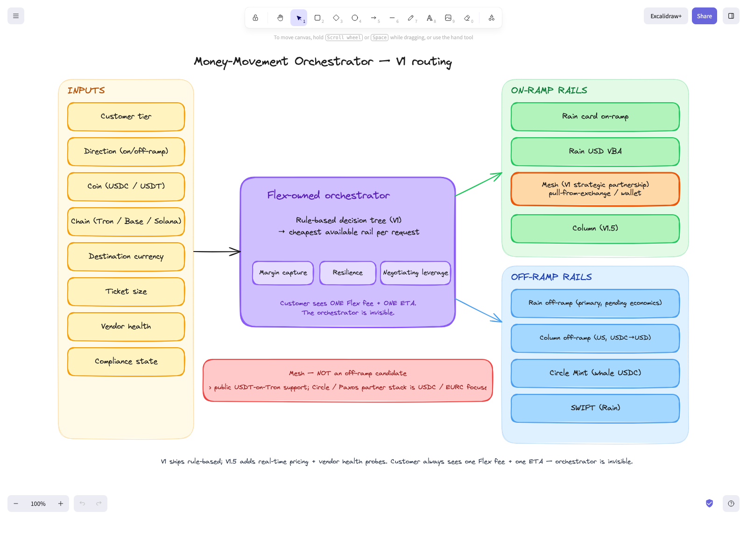Select the Resilience box
The height and width of the screenshot is (560, 747).
[348, 273]
